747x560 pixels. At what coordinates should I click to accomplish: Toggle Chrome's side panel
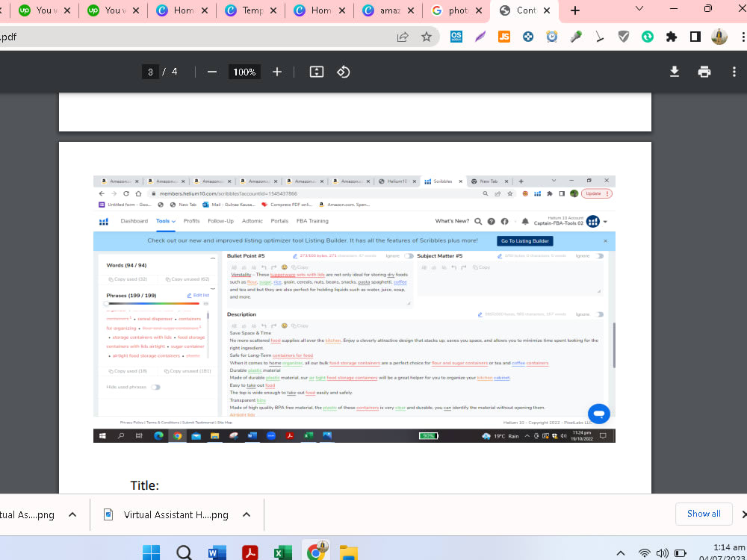pos(695,37)
